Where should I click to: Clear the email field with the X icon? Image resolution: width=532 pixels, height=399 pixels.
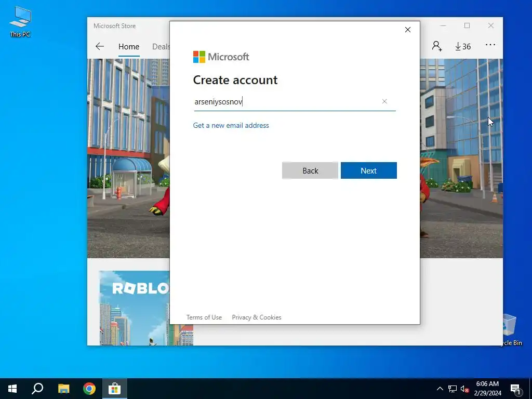tap(384, 101)
